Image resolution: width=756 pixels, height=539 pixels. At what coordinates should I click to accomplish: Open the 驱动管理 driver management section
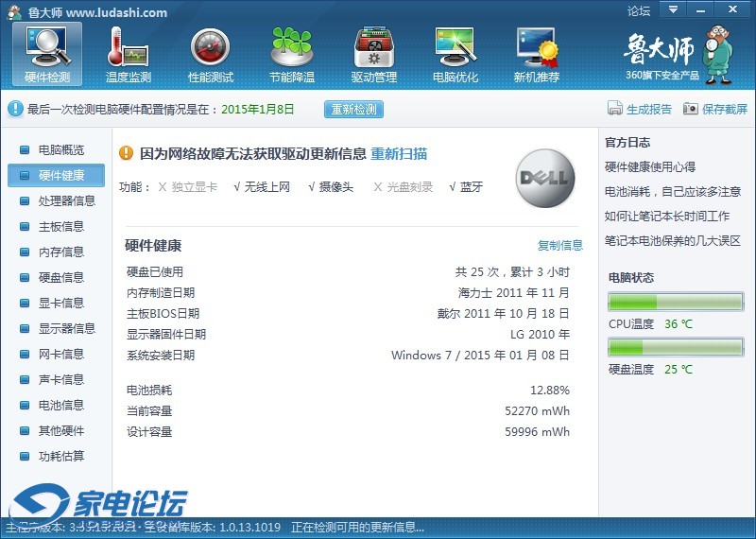(373, 54)
